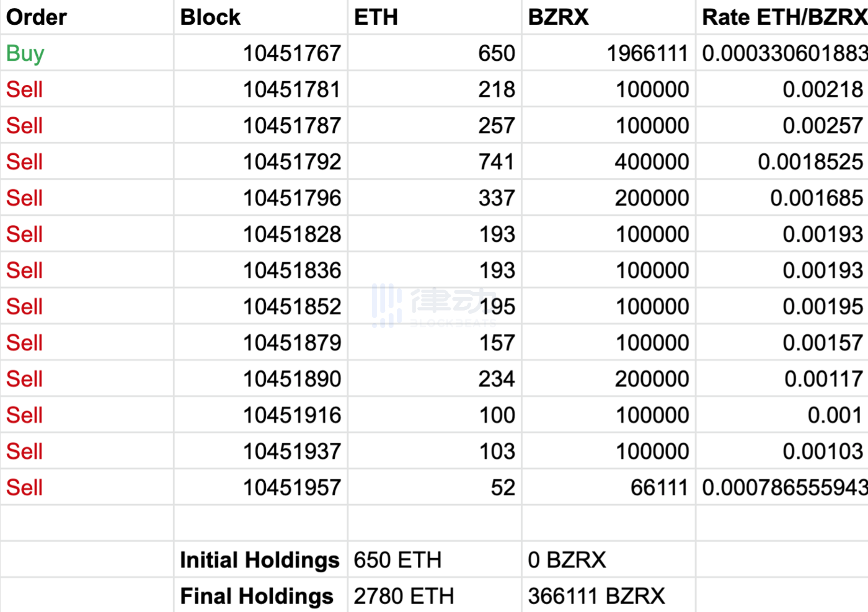Select the 2780 ETH cell
The height and width of the screenshot is (612, 868).
404,596
